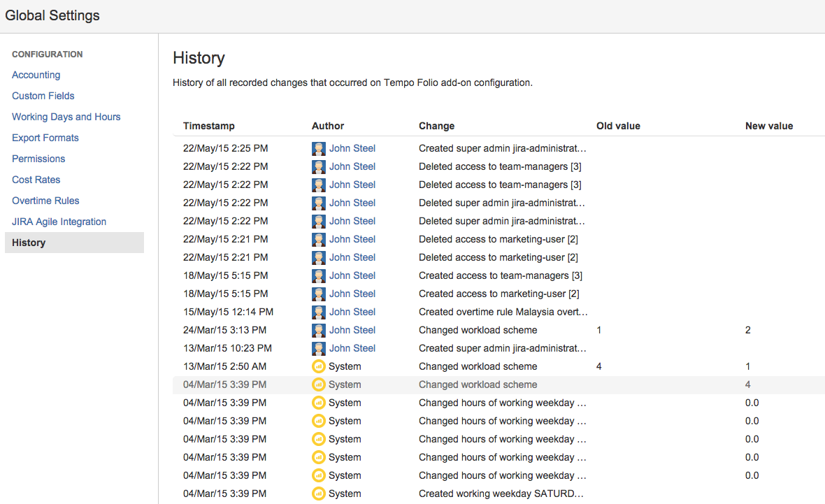Viewport: 825px width, 504px height.
Task: Click the John Steel name link in the top row
Action: 352,148
